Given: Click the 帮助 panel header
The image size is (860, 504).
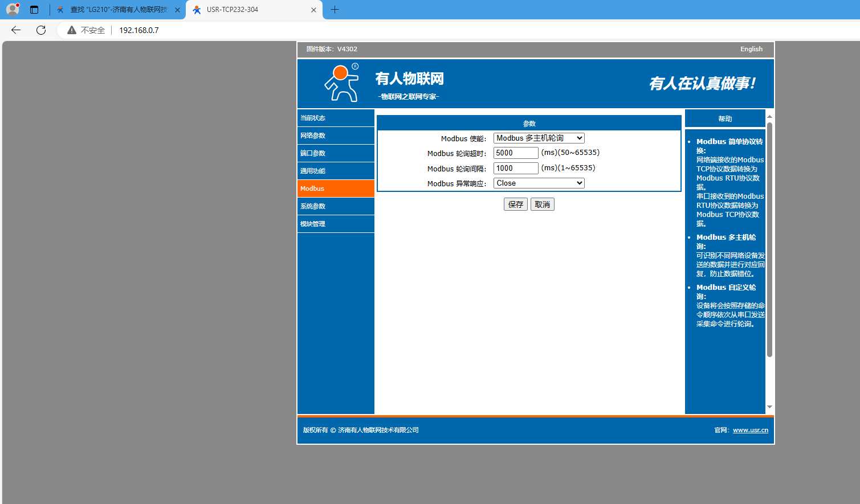Looking at the screenshot, I should (725, 118).
